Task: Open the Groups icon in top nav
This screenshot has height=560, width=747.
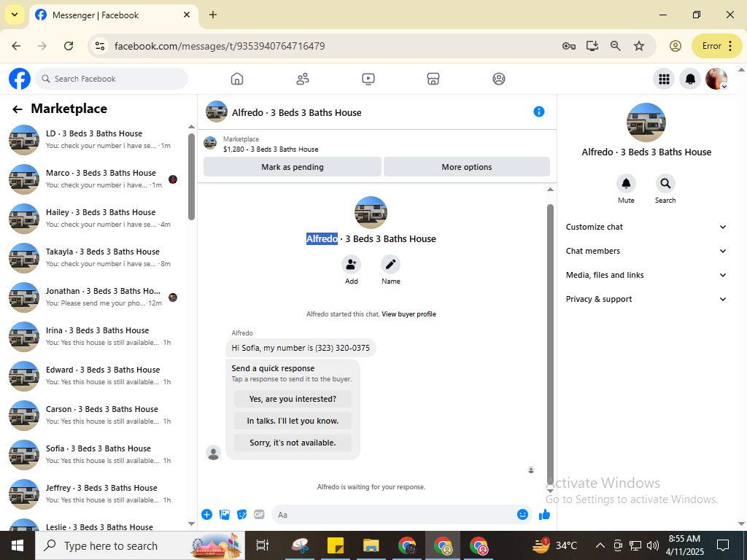Action: pos(499,79)
